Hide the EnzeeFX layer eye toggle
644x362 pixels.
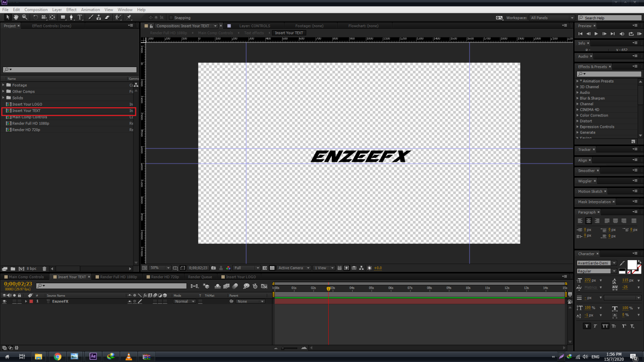point(5,301)
